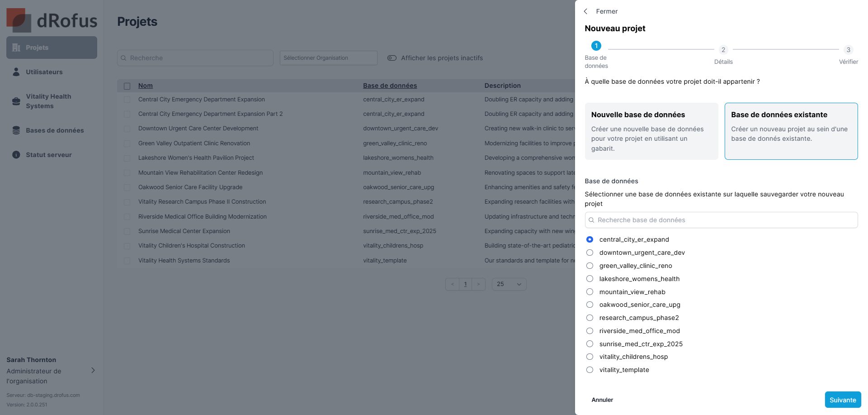This screenshot has width=868, height=415.
Task: Toggle Afficher les projets inactifs switch
Action: (392, 58)
